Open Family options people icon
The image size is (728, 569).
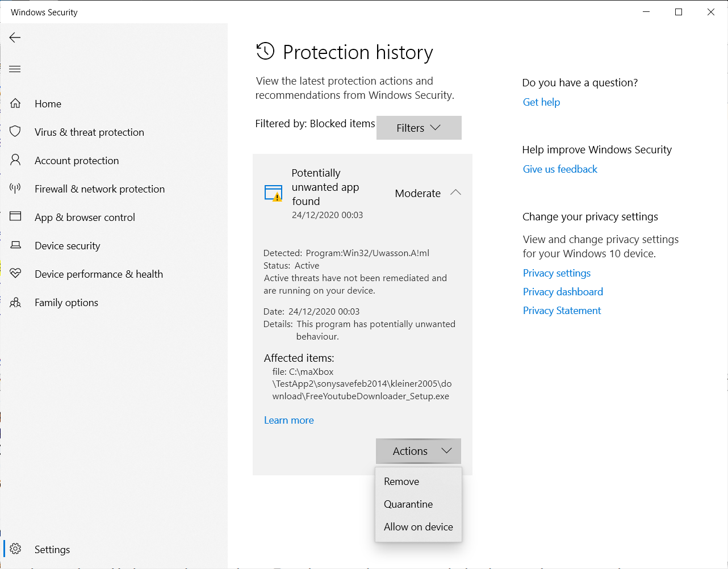click(15, 302)
